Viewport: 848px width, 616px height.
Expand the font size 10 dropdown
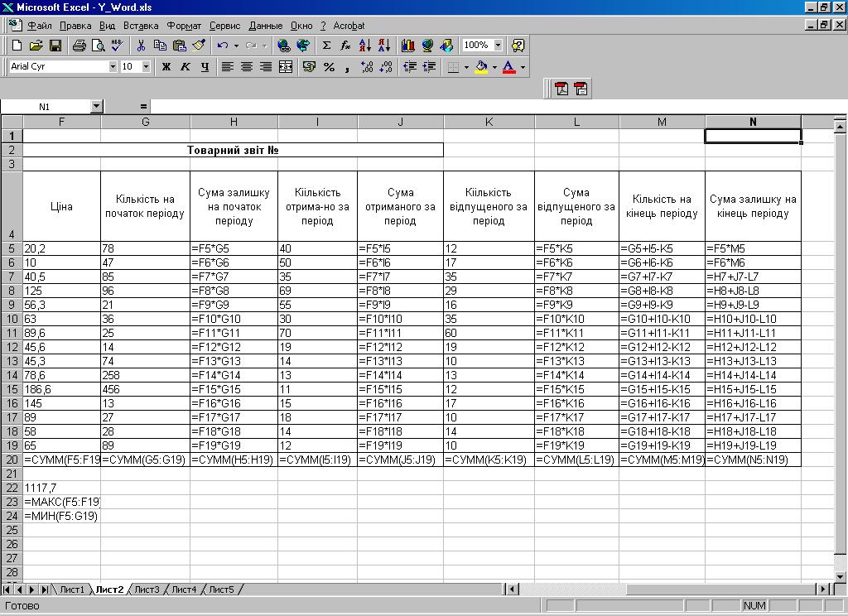click(x=146, y=66)
